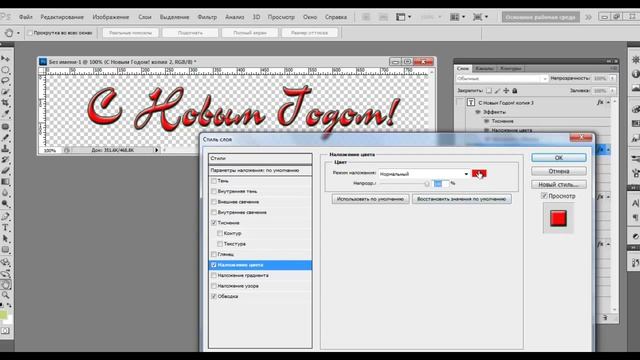Enable the Внутреннее свечение checkbox

click(214, 212)
